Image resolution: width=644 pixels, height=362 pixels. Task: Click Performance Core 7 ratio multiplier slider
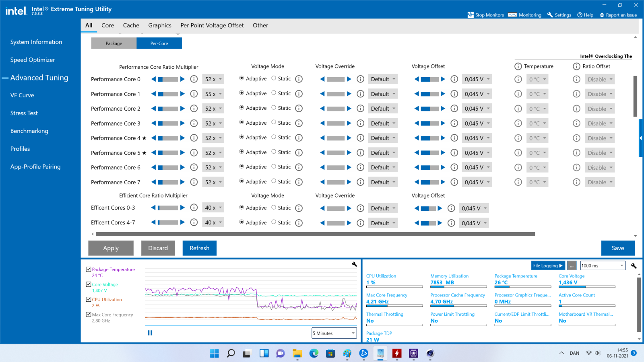pyautogui.click(x=168, y=182)
